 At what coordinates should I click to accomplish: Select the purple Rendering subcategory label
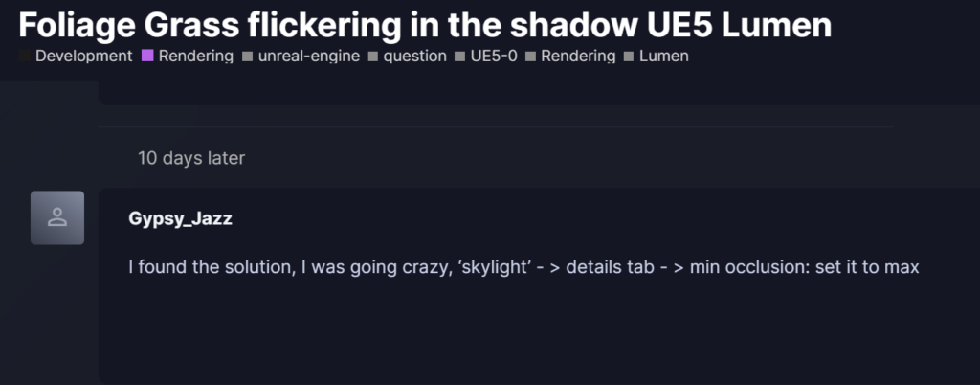coord(195,56)
